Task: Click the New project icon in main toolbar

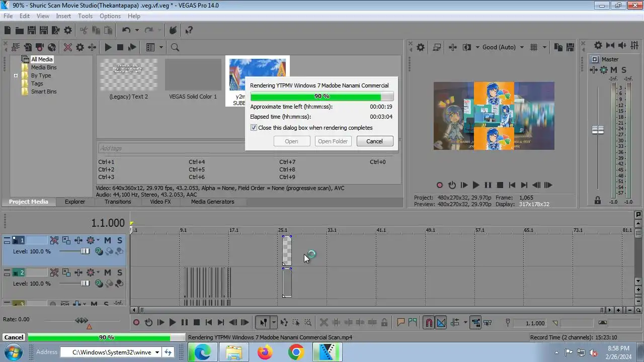Action: click(x=8, y=30)
